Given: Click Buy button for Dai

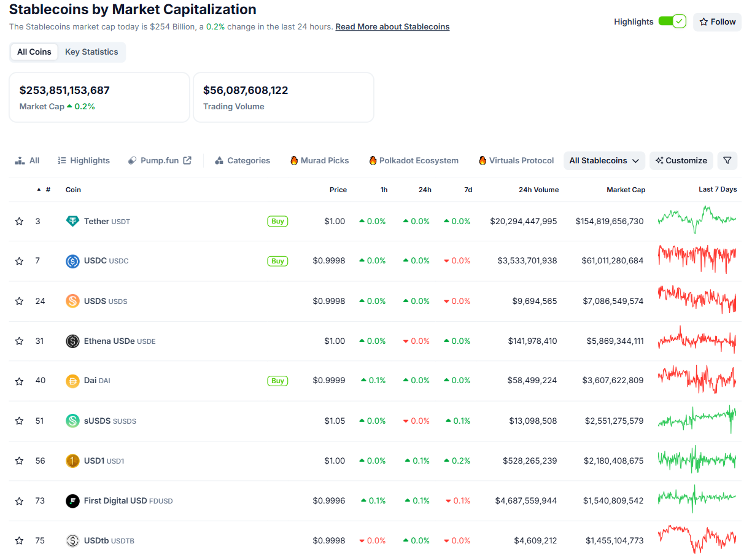Looking at the screenshot, I should click(277, 381).
